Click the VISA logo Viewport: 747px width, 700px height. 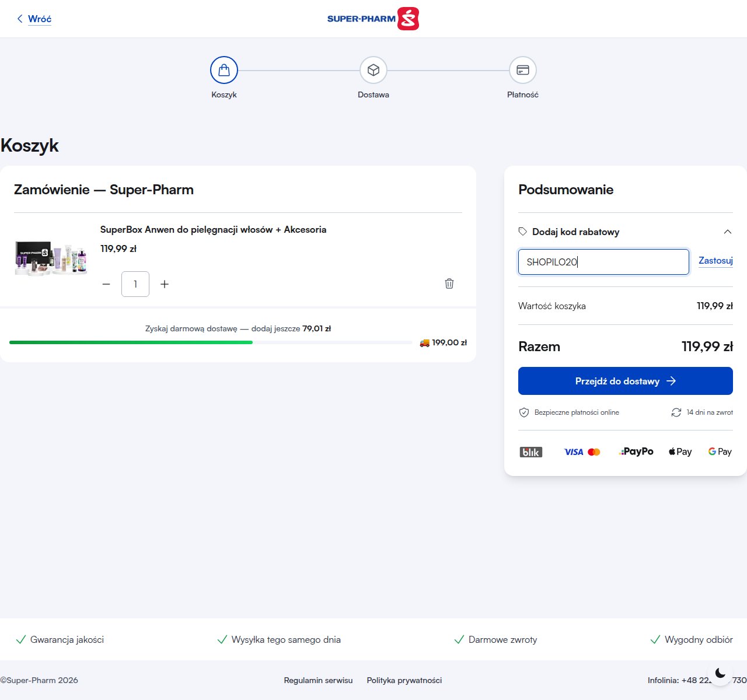tap(574, 452)
